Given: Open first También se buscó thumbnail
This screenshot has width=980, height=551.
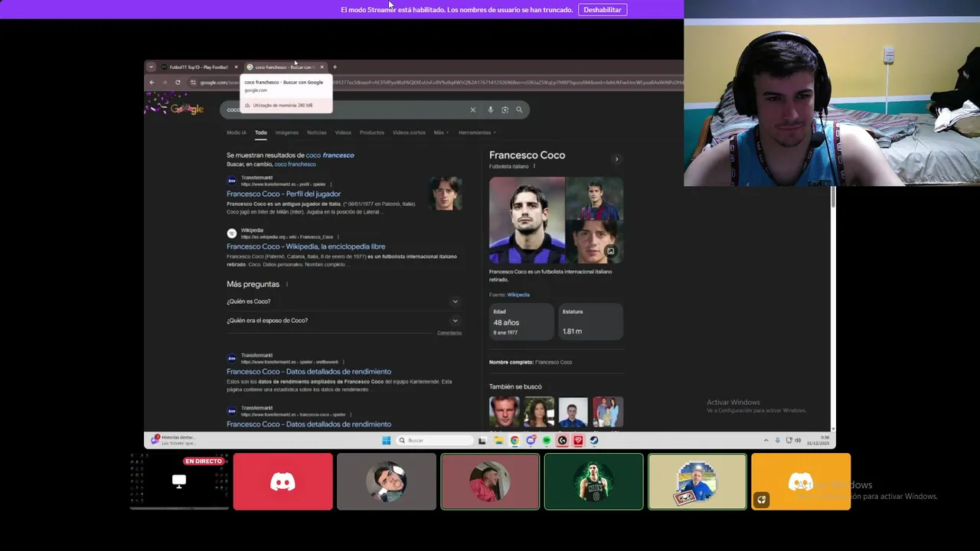Looking at the screenshot, I should tap(504, 412).
